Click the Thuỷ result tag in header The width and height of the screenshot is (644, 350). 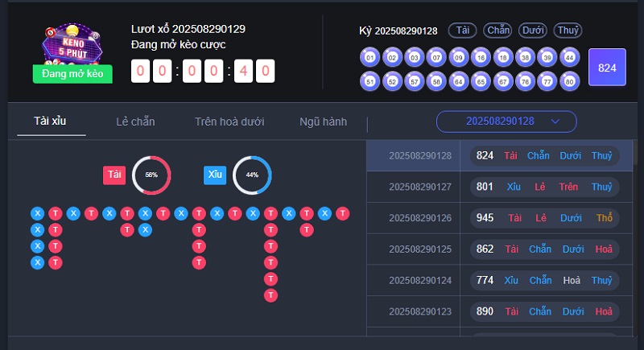pyautogui.click(x=568, y=31)
